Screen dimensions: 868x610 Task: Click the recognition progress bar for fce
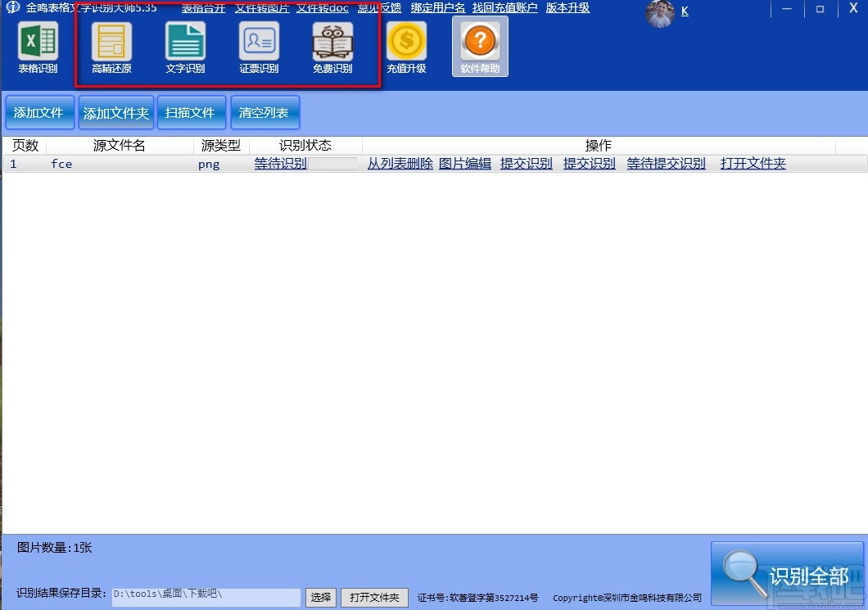pos(332,163)
